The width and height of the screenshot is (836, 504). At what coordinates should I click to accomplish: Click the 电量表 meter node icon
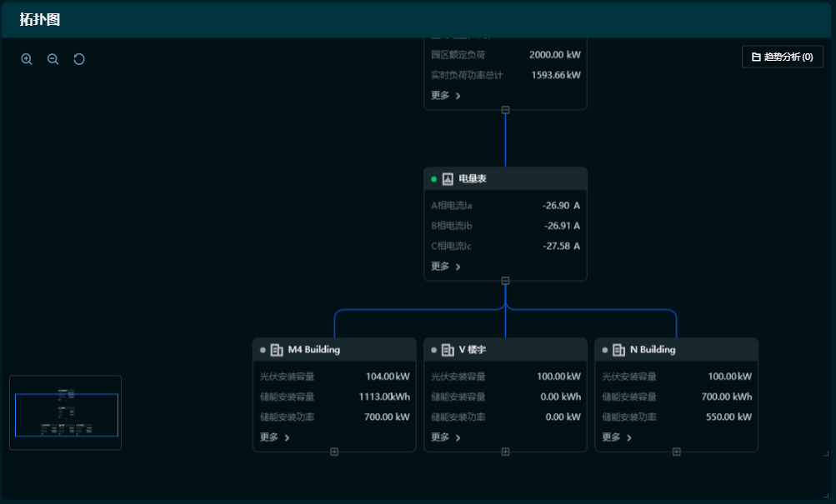448,179
